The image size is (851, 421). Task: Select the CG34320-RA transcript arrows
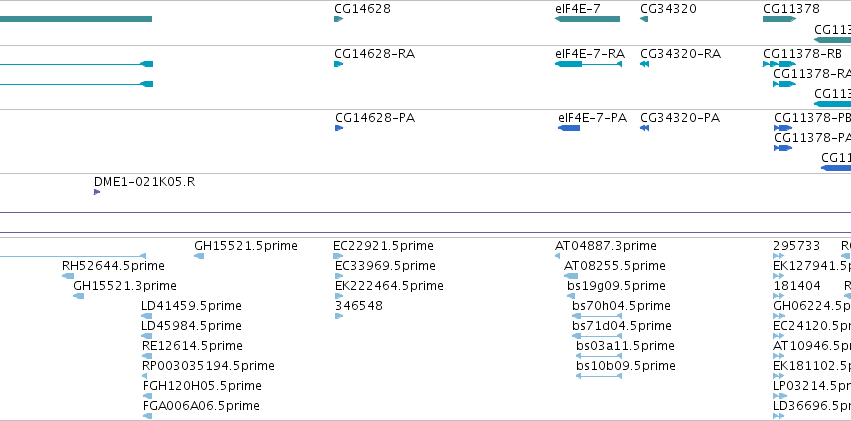[x=644, y=64]
